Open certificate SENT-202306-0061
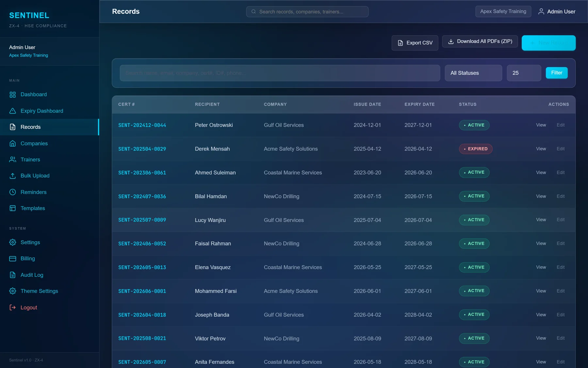The height and width of the screenshot is (368, 588). click(142, 173)
